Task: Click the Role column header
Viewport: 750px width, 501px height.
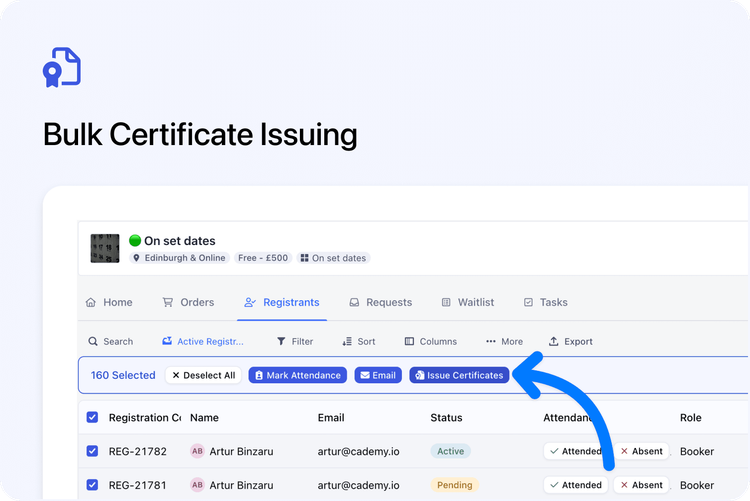Action: pyautogui.click(x=691, y=418)
